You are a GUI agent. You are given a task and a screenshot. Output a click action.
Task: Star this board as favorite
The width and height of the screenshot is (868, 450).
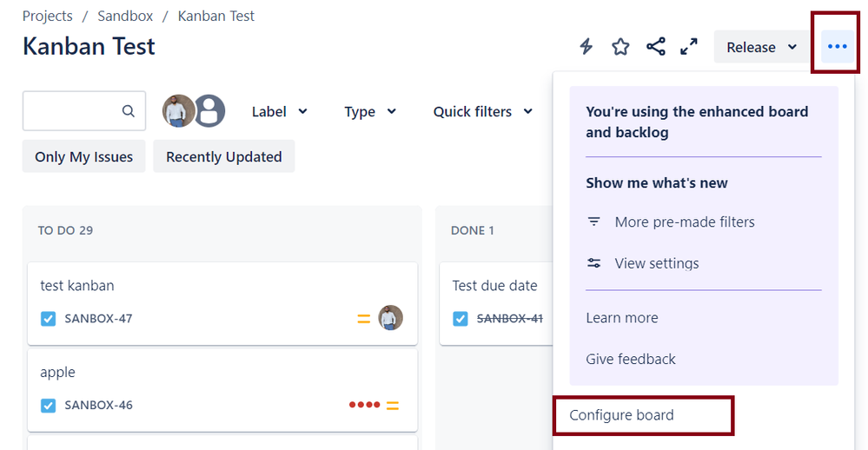pos(620,47)
